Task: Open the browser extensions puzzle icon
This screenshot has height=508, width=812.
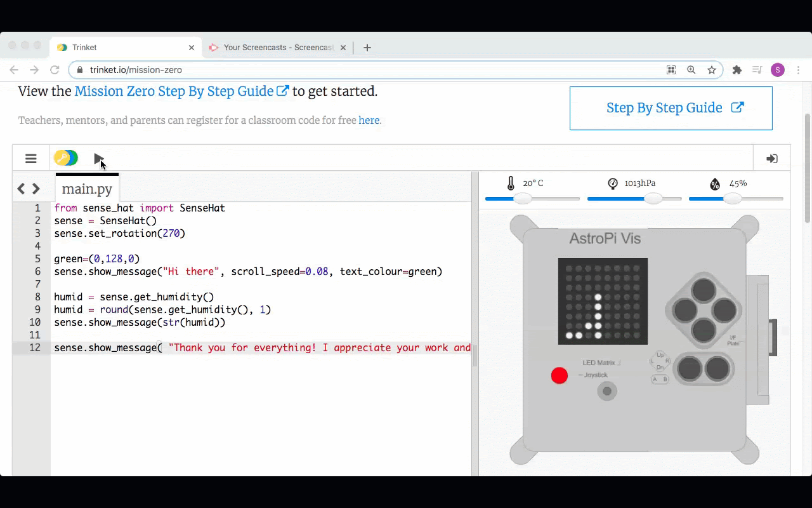Action: point(737,70)
